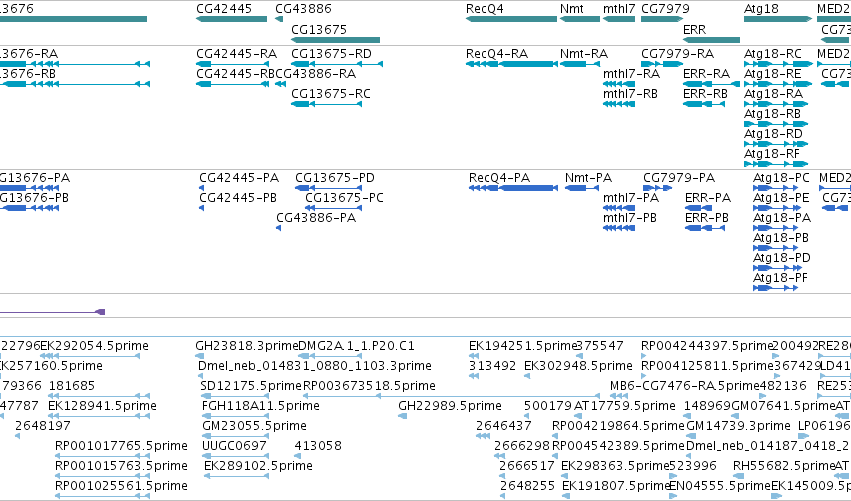This screenshot has height=501, width=851.
Task: Select the SD12175.5prime EST label
Action: 251,386
